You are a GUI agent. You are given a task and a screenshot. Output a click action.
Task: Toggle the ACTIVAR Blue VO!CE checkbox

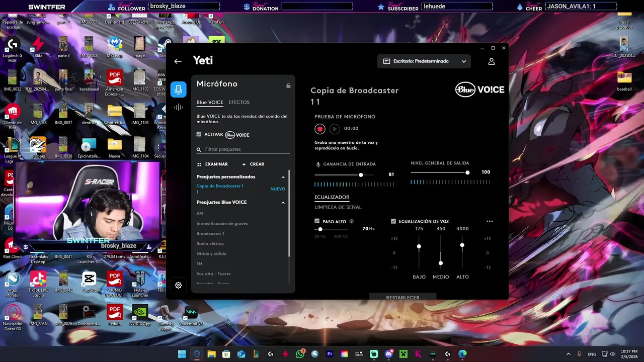(x=199, y=134)
